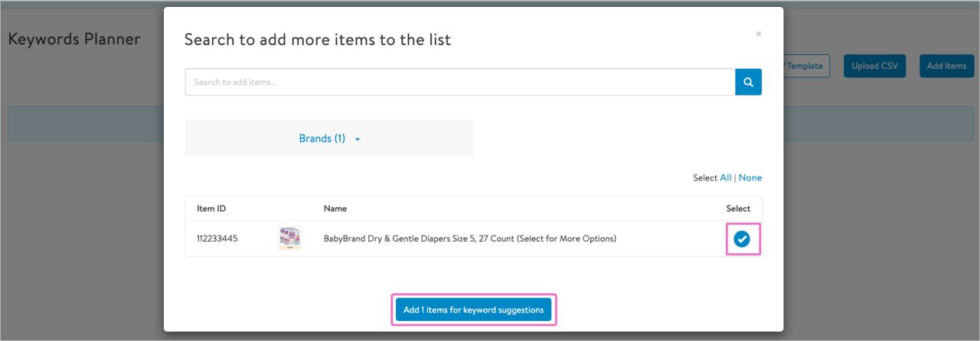
Task: Click the Name column header
Action: [x=335, y=208]
